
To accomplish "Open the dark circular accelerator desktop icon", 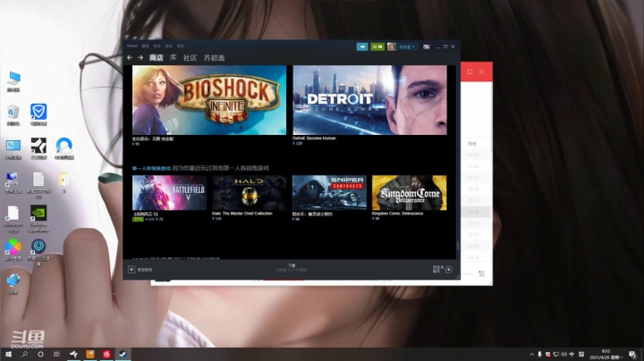I will (x=38, y=252).
